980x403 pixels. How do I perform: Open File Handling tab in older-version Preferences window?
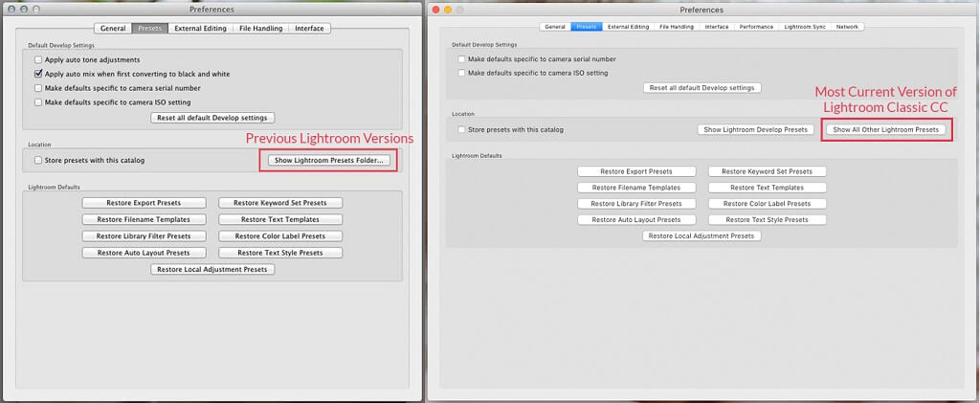click(x=260, y=28)
